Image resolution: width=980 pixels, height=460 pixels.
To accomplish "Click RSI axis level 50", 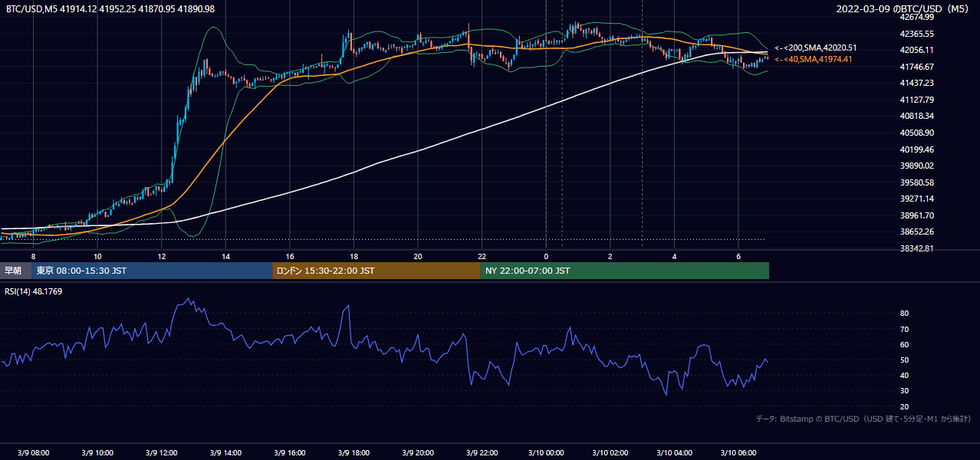I will point(905,360).
